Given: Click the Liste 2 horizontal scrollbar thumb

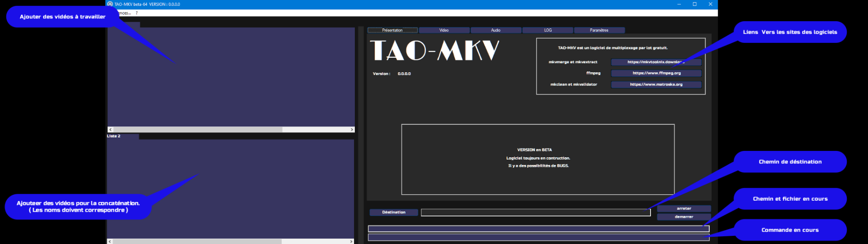Looking at the screenshot, I should click(x=197, y=241).
